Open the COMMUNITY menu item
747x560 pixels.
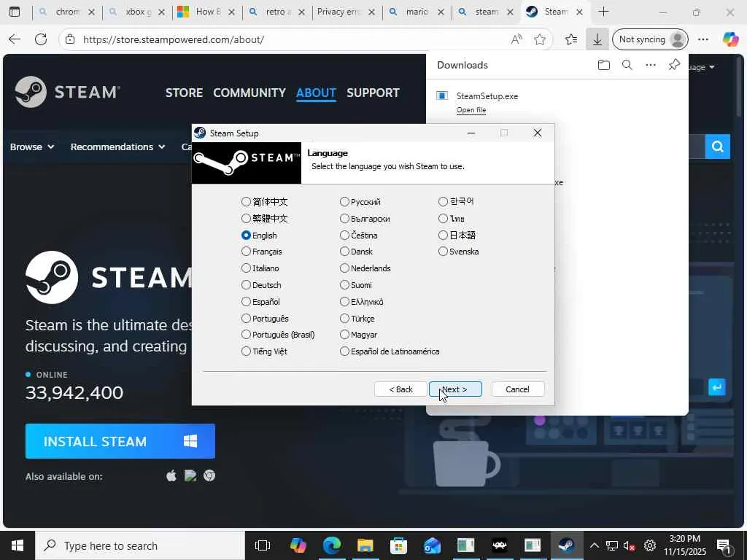(249, 93)
